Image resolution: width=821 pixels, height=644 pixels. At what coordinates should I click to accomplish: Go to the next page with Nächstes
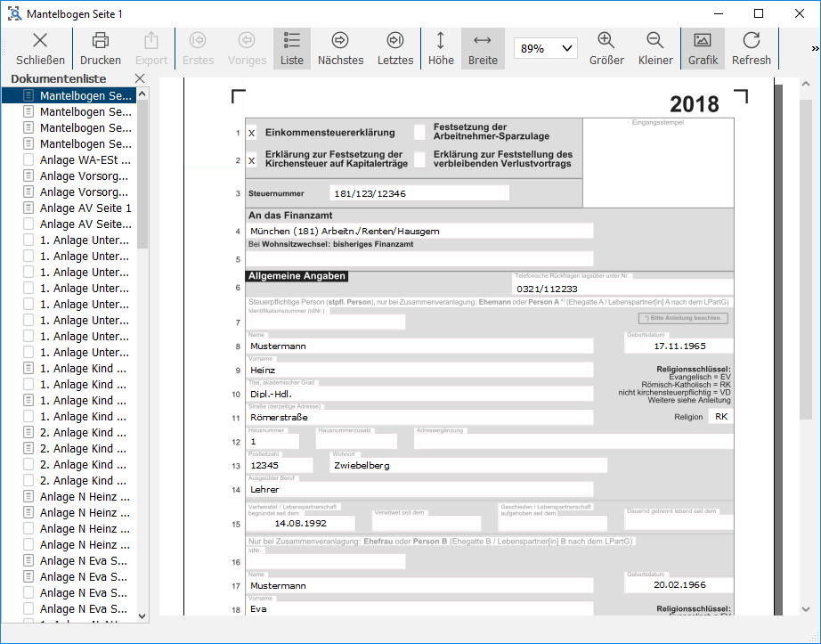(340, 49)
